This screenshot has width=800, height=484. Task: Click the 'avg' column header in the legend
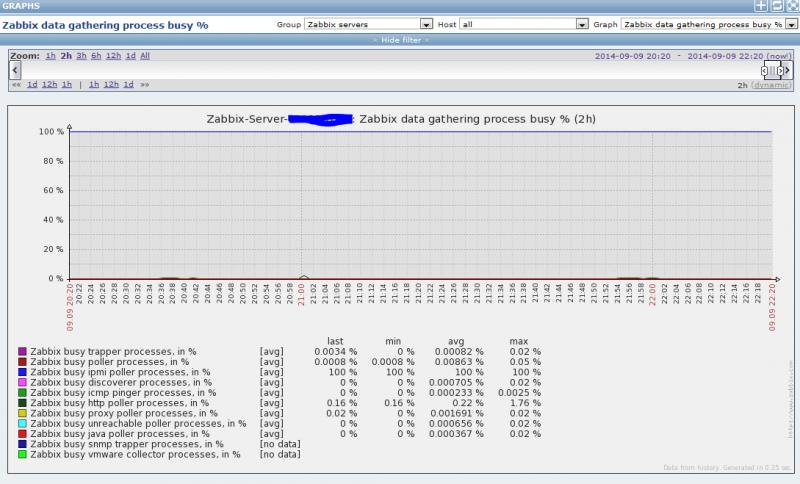(x=456, y=341)
